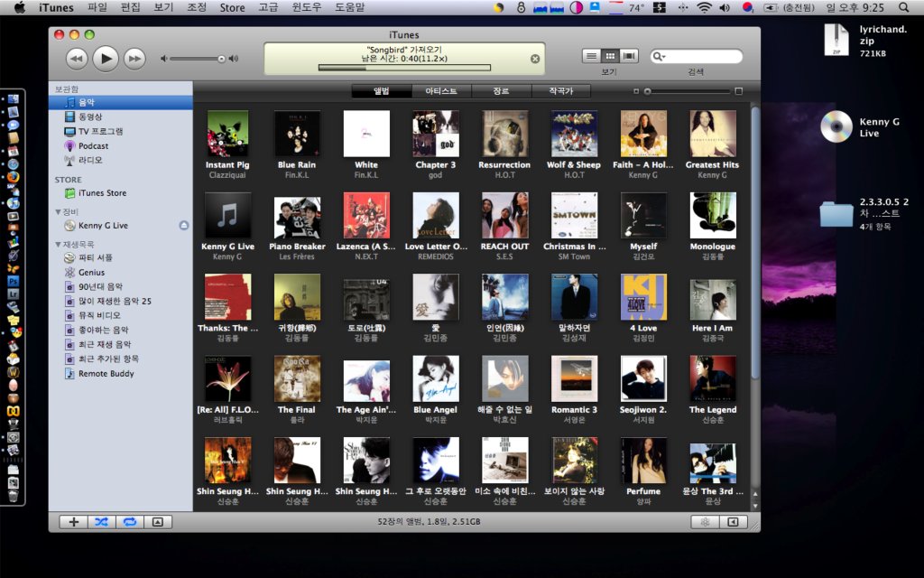Open the 윈도우 menu
This screenshot has width=924, height=578.
click(307, 7)
